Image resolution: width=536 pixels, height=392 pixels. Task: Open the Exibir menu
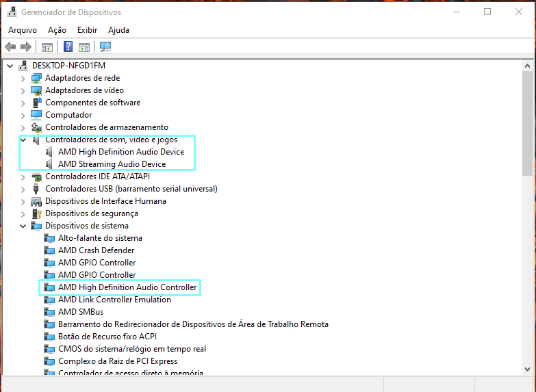(87, 30)
